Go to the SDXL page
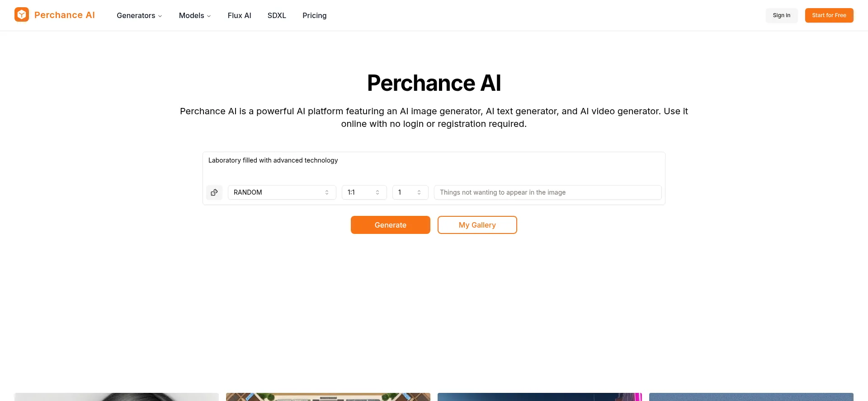The width and height of the screenshot is (868, 401). (277, 15)
